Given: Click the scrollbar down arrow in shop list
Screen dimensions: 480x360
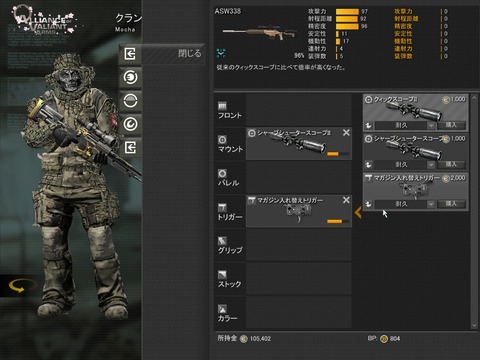Looking at the screenshot, I should click(x=474, y=325).
